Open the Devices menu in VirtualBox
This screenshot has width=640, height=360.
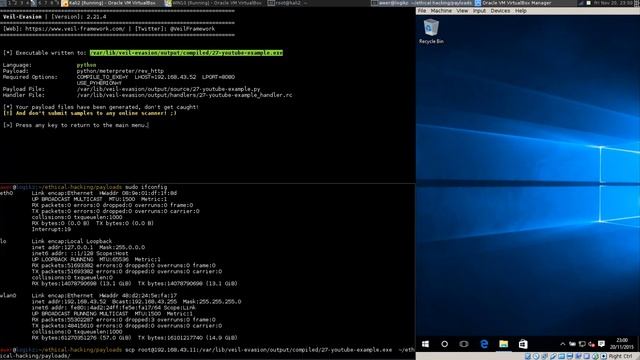500,11
